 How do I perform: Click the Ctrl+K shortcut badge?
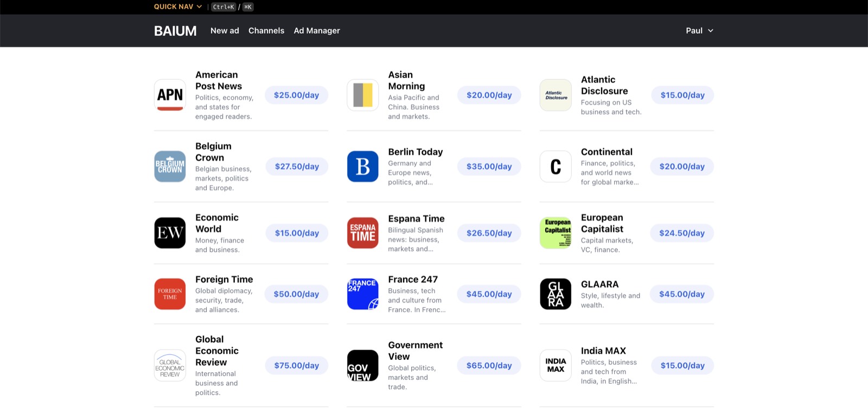click(x=224, y=7)
